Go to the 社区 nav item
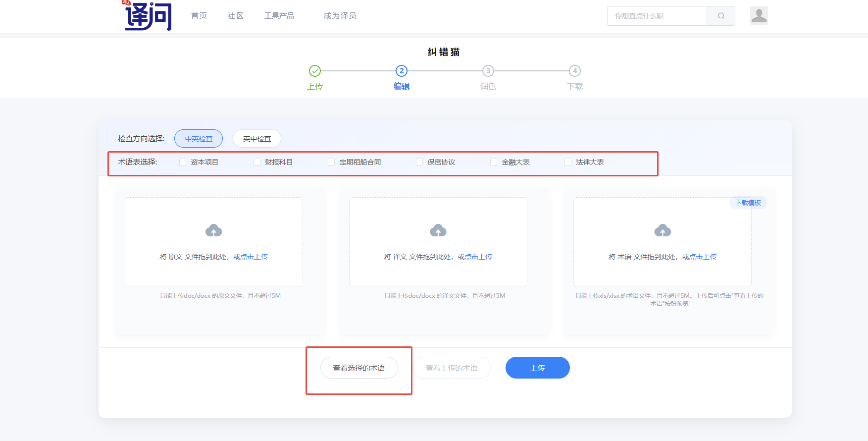 pos(236,16)
